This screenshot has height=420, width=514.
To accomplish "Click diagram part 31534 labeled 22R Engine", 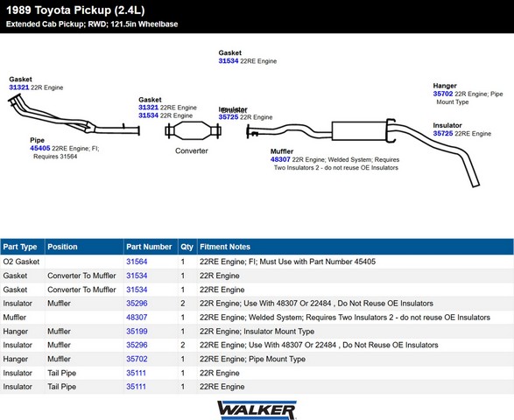I will tap(148, 115).
